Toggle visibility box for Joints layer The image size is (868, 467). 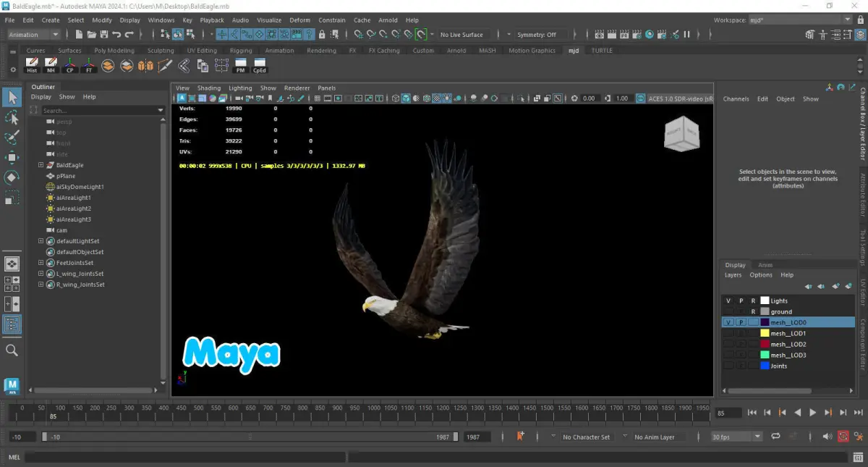[728, 366]
